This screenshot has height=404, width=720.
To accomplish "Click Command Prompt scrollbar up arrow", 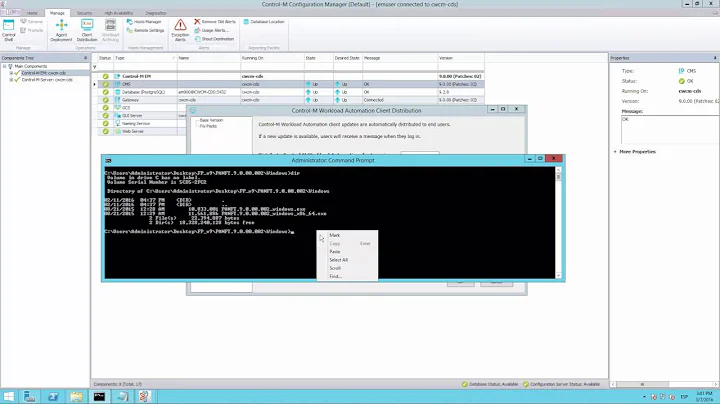I will click(x=558, y=170).
